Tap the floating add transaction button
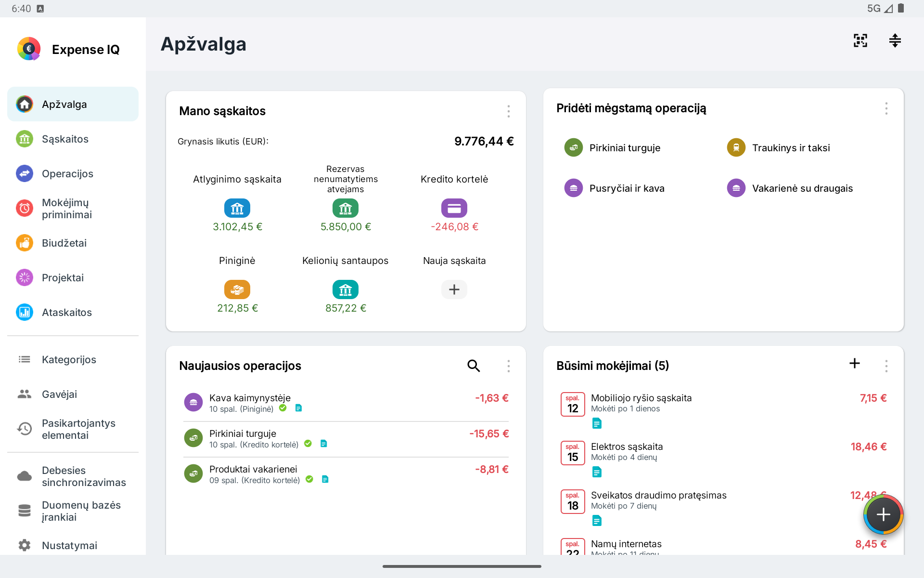 883,514
